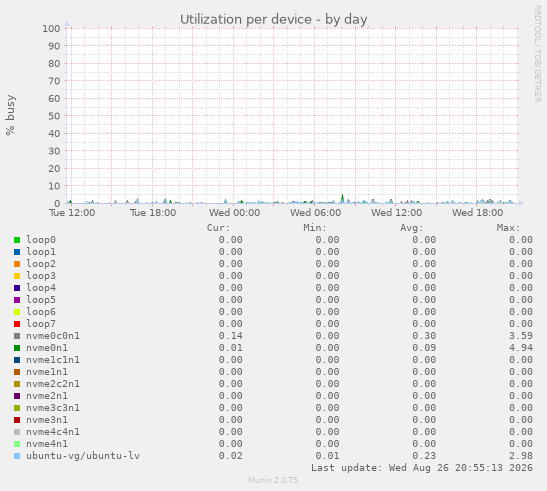Click the loop3 yellow color swatch
This screenshot has width=547, height=491.
point(17,276)
